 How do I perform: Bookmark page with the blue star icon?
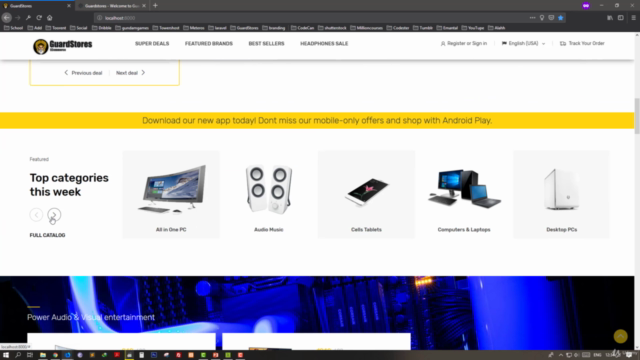560,18
